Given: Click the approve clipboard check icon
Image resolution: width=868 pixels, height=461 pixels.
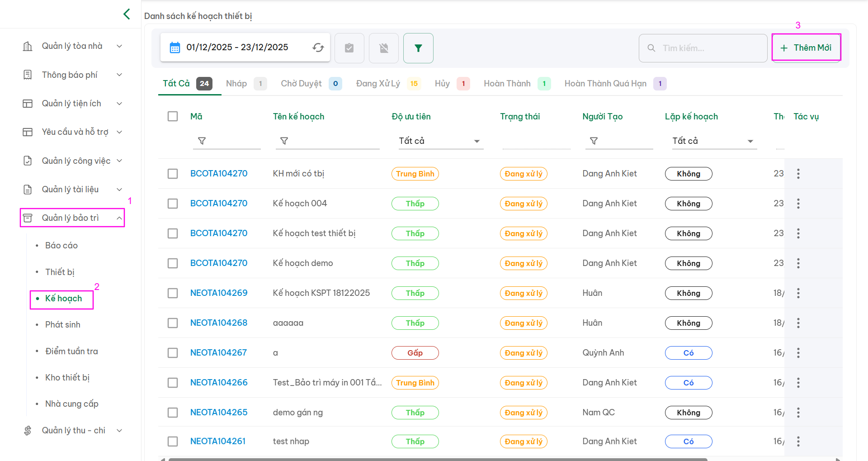Looking at the screenshot, I should (349, 48).
